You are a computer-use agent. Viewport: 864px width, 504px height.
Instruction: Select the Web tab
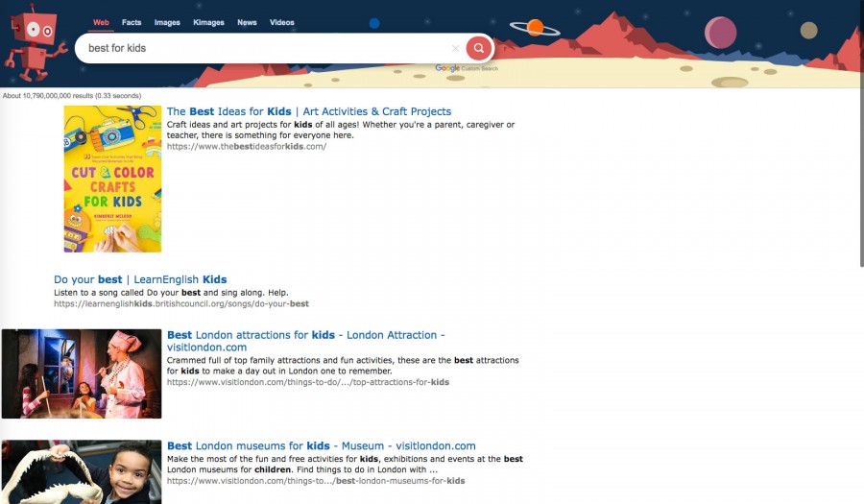pyautogui.click(x=101, y=22)
